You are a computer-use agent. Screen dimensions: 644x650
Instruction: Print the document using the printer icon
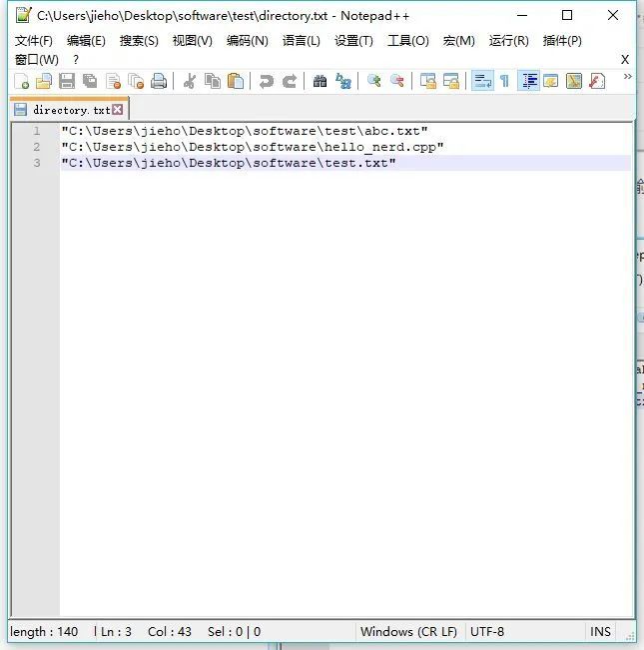pyautogui.click(x=159, y=81)
